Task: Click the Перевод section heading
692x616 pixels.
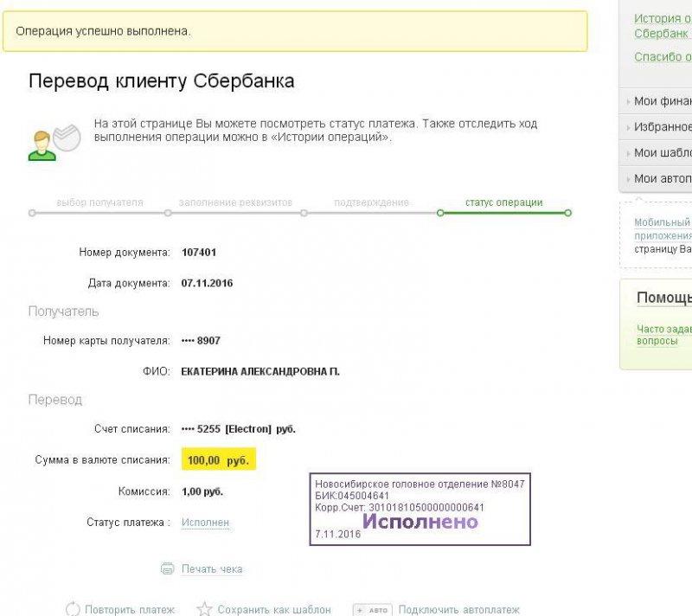Action: tap(55, 400)
